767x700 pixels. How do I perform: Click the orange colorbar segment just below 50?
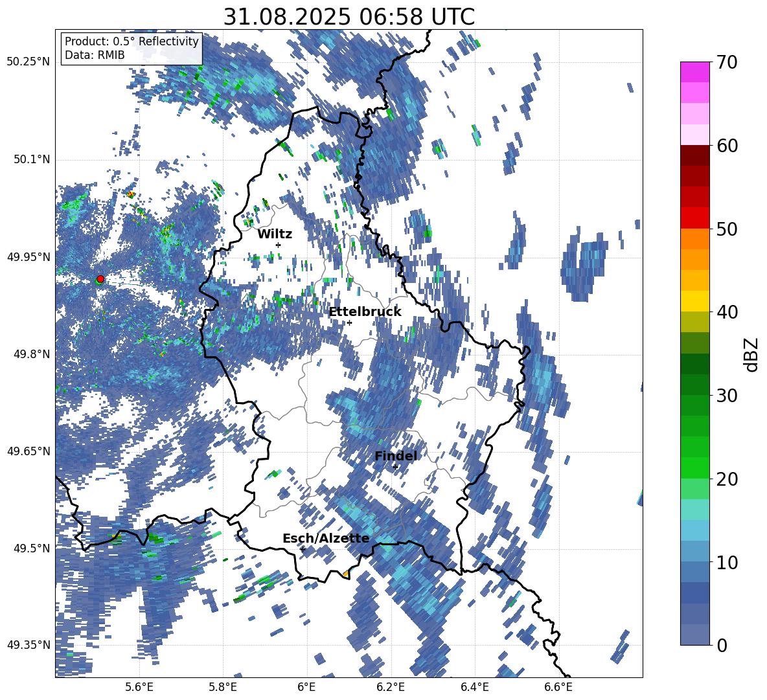694,238
